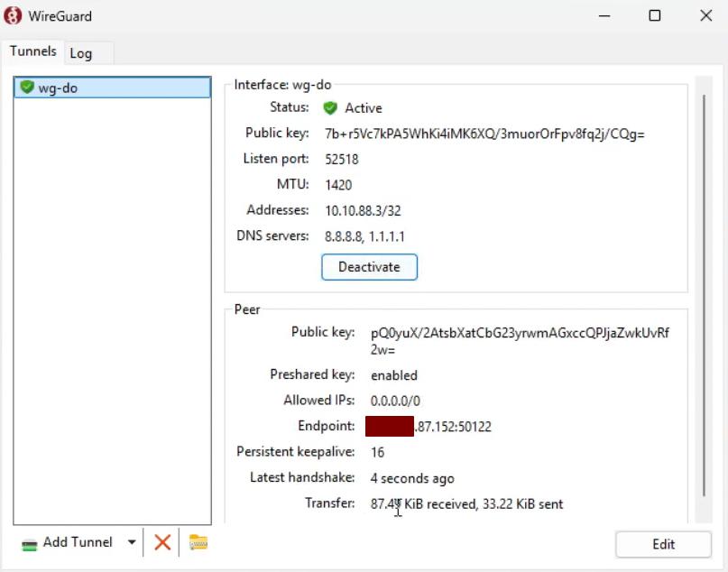Click allowed IPs value 0.0.0.0/0

click(x=395, y=401)
